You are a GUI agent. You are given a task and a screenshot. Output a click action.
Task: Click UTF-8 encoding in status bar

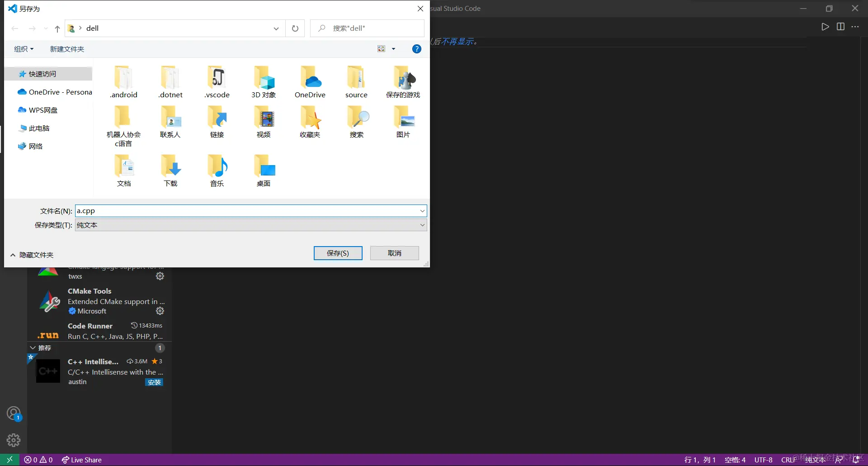(x=763, y=460)
